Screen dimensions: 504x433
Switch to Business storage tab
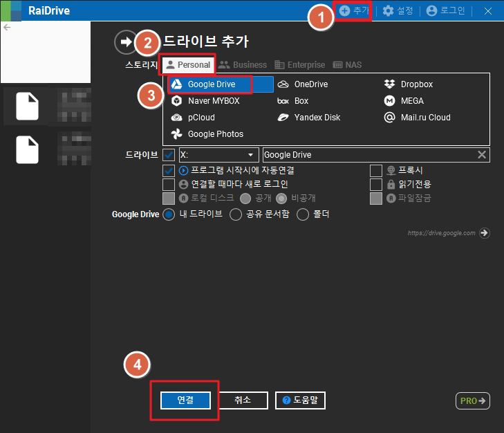pos(243,65)
